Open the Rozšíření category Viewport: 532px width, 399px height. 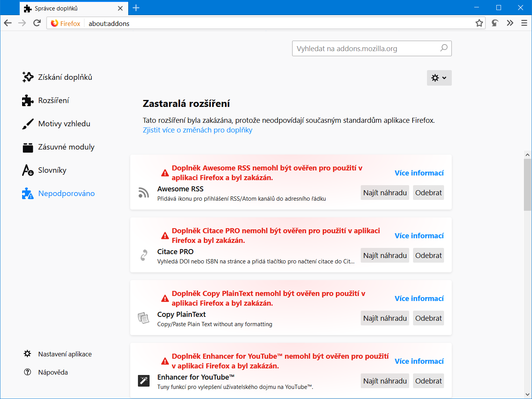53,101
